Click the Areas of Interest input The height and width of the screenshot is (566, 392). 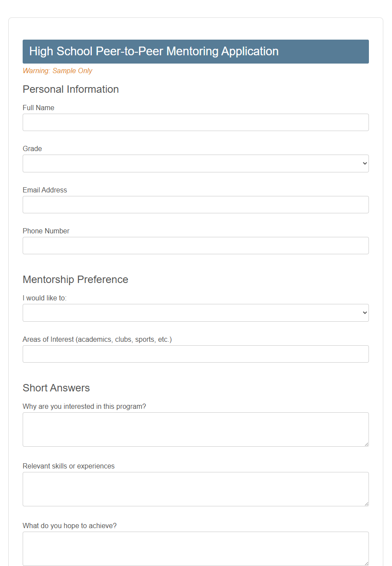[x=196, y=354]
